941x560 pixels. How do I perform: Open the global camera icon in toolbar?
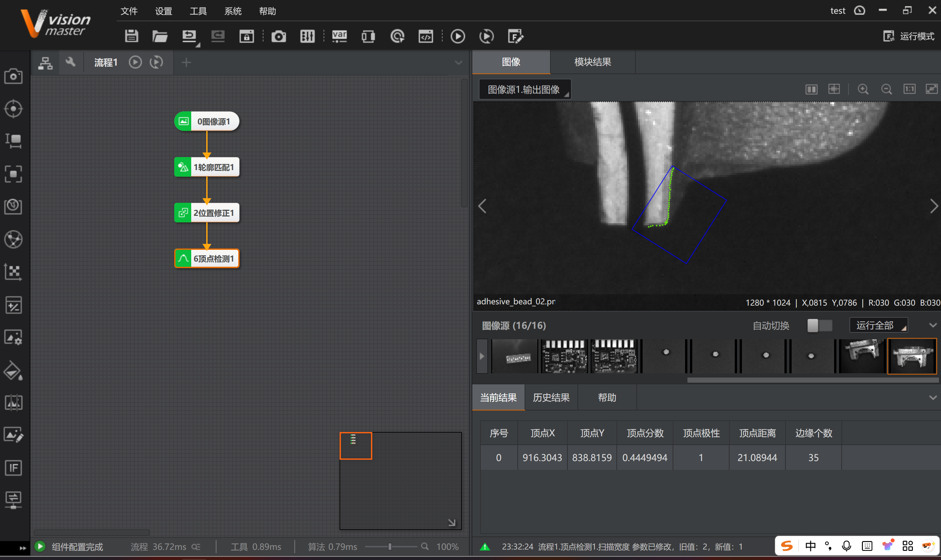tap(279, 36)
